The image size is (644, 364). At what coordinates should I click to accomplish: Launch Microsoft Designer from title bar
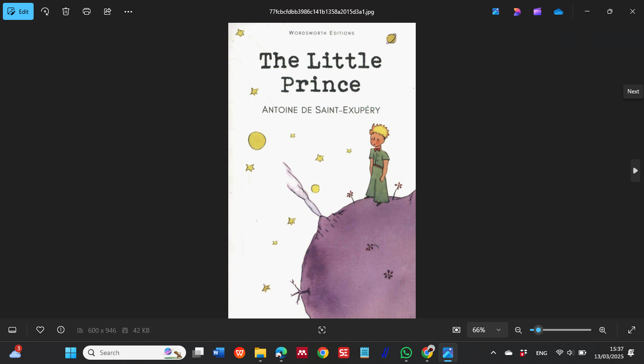tap(517, 11)
